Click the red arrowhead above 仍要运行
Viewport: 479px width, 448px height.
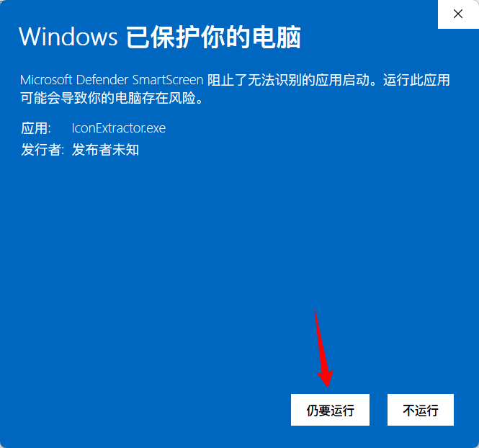coord(326,378)
